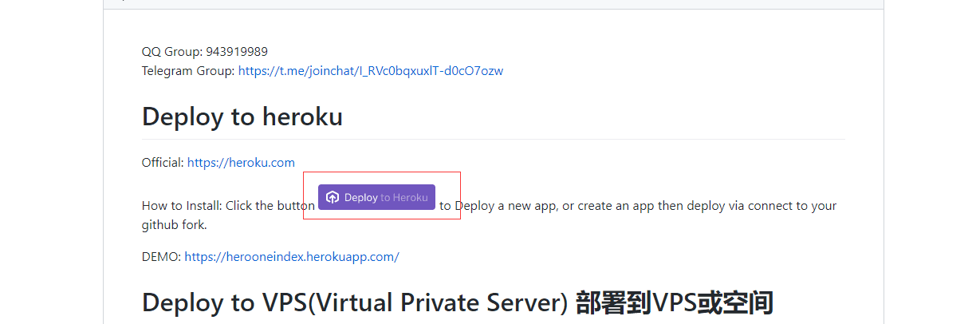Open the Telegram group join link
This screenshot has height=324, width=980.
[x=370, y=71]
